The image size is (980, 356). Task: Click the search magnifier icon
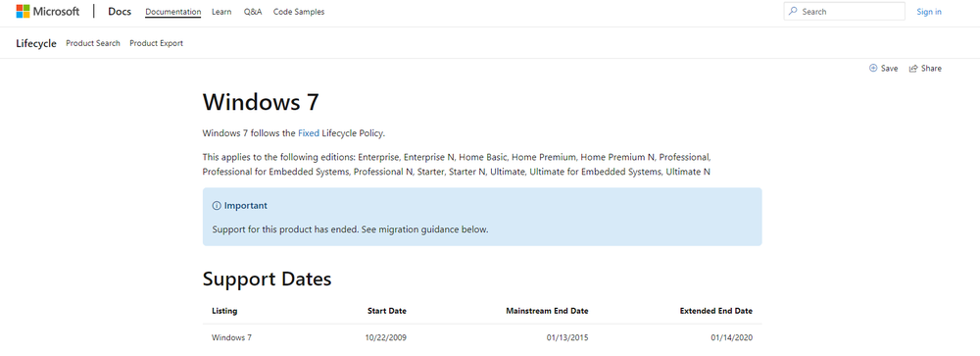coord(793,11)
